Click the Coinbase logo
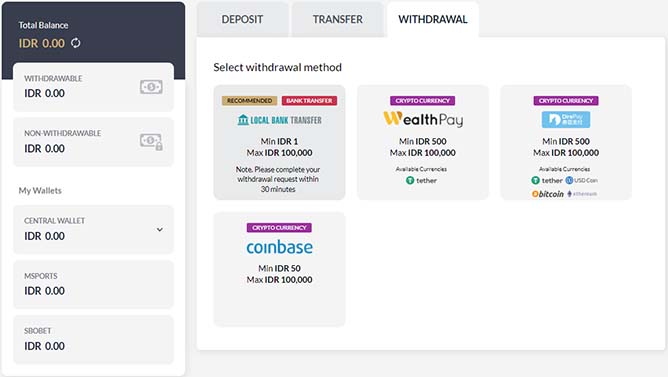668x377 pixels. tap(279, 247)
